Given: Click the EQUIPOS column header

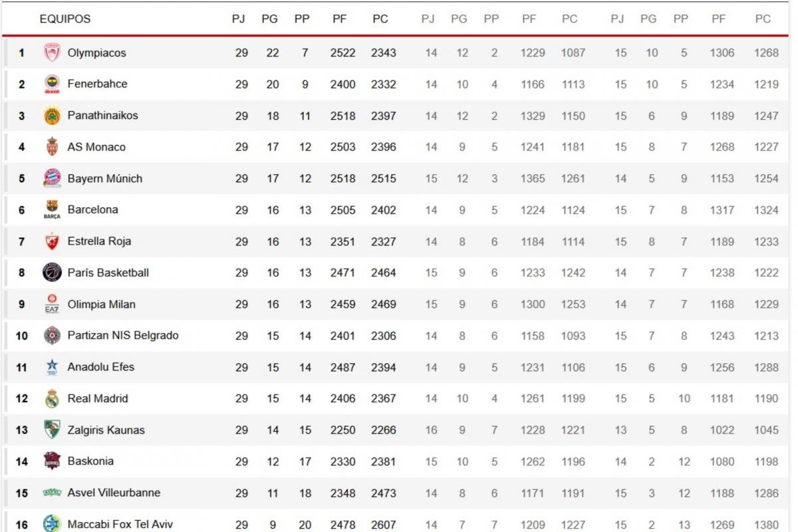Looking at the screenshot, I should pos(65,19).
